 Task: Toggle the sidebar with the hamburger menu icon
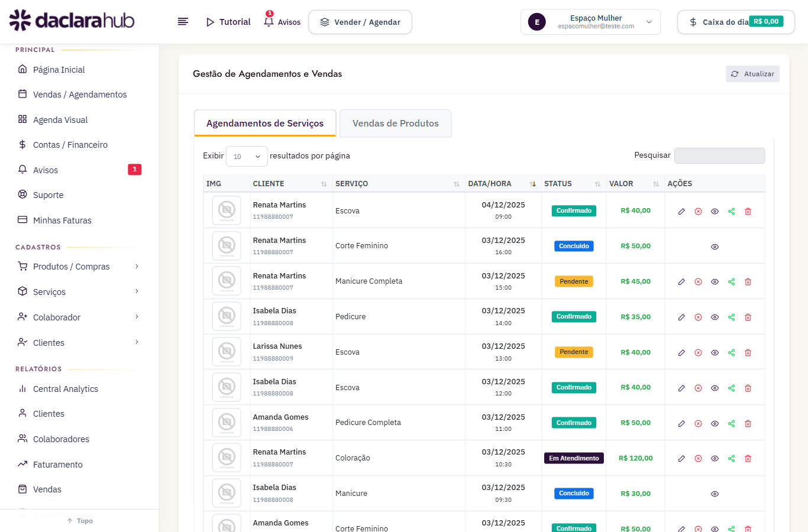183,22
